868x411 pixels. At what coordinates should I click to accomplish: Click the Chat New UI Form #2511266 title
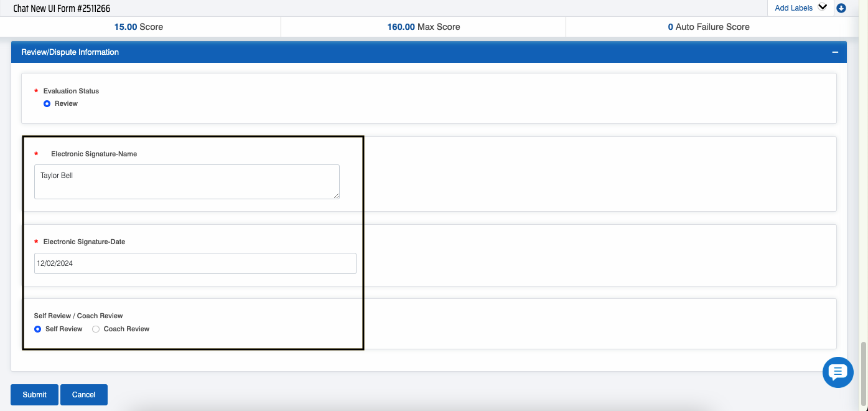tap(62, 9)
